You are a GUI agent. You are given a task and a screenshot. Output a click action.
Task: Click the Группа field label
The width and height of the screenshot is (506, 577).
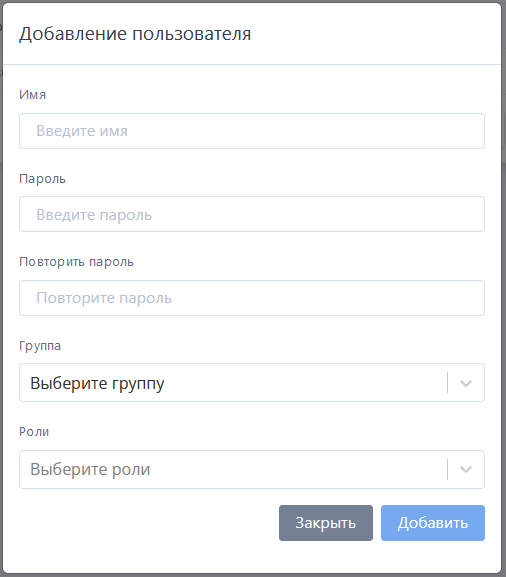40,346
